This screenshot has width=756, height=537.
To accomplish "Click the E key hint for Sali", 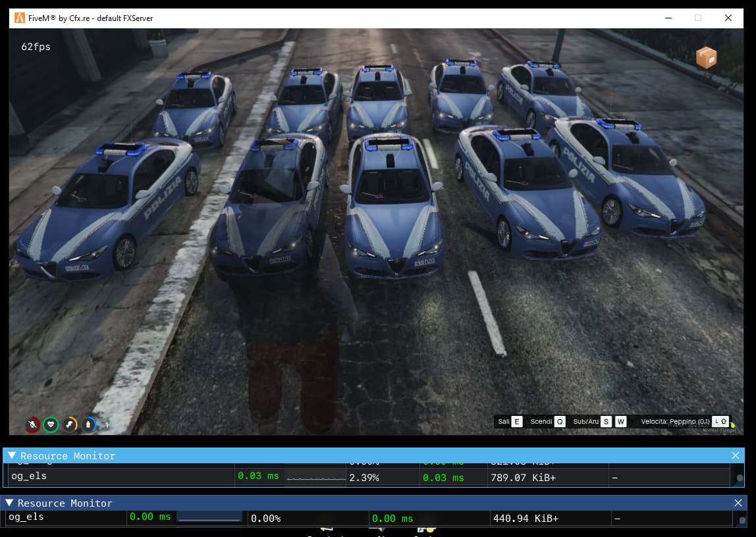I will click(x=517, y=421).
